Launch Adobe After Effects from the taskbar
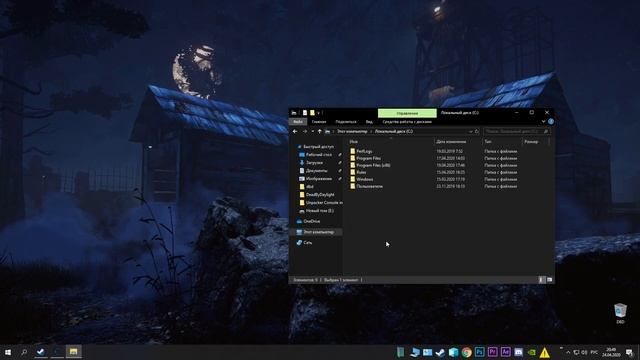 click(506, 352)
